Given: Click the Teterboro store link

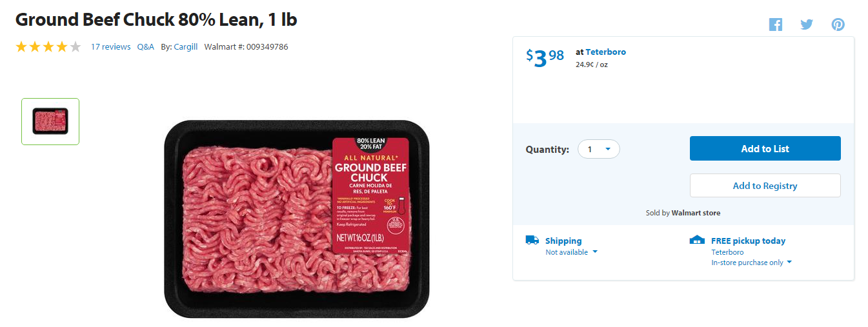Looking at the screenshot, I should (x=605, y=52).
